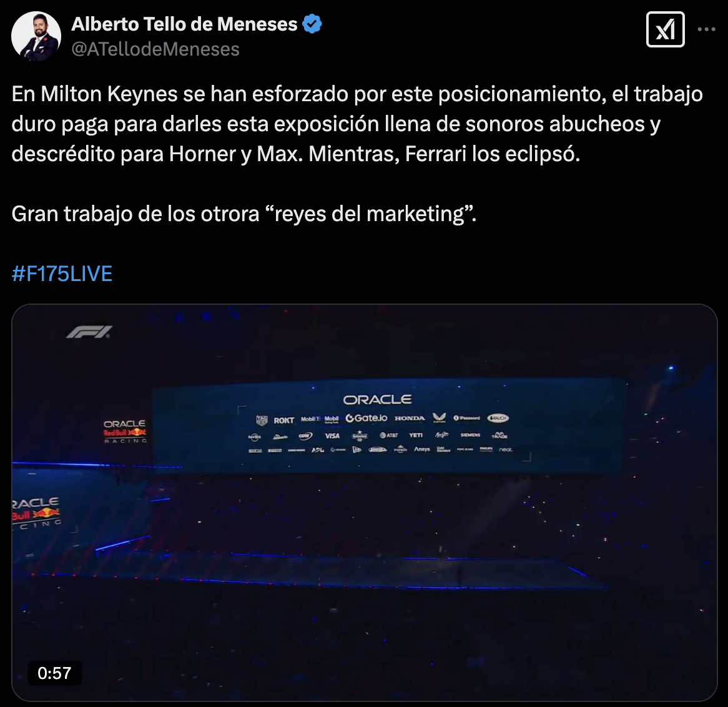Image resolution: width=728 pixels, height=707 pixels.
Task: Click the large ORACLE logo on screen
Action: click(377, 400)
